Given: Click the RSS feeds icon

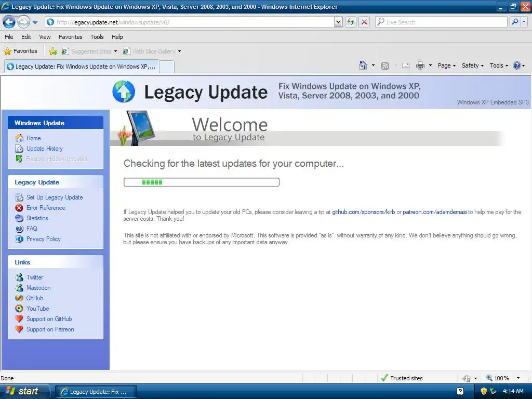Looking at the screenshot, I should coord(385,66).
